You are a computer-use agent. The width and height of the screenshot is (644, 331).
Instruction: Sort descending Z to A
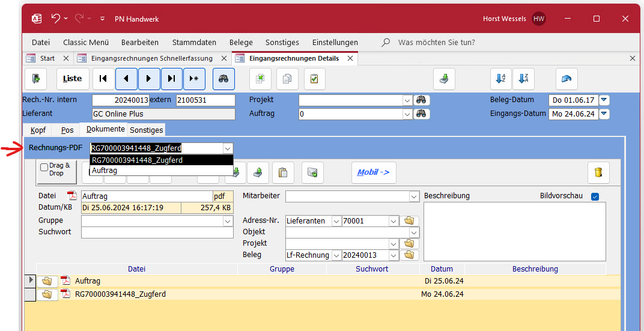tap(523, 79)
